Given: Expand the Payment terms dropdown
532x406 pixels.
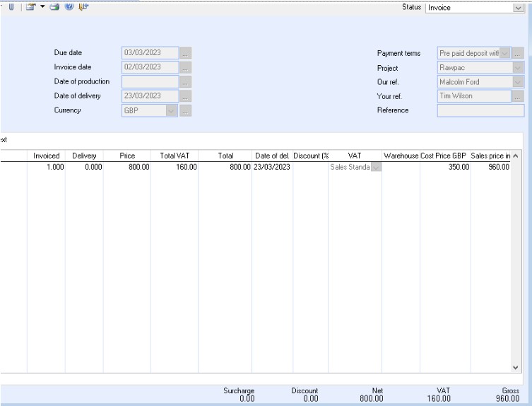Looking at the screenshot, I should [504, 53].
